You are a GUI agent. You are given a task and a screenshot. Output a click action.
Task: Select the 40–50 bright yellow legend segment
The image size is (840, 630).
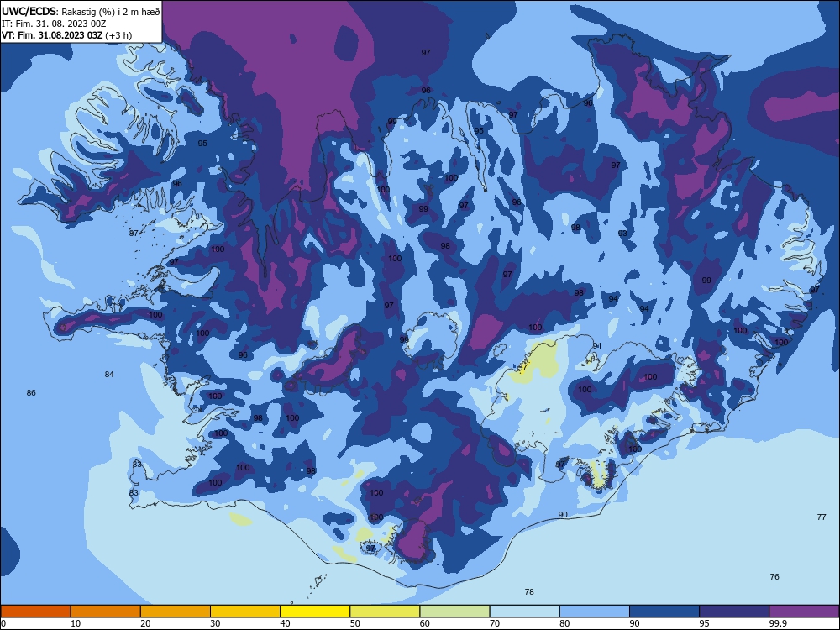coord(315,612)
